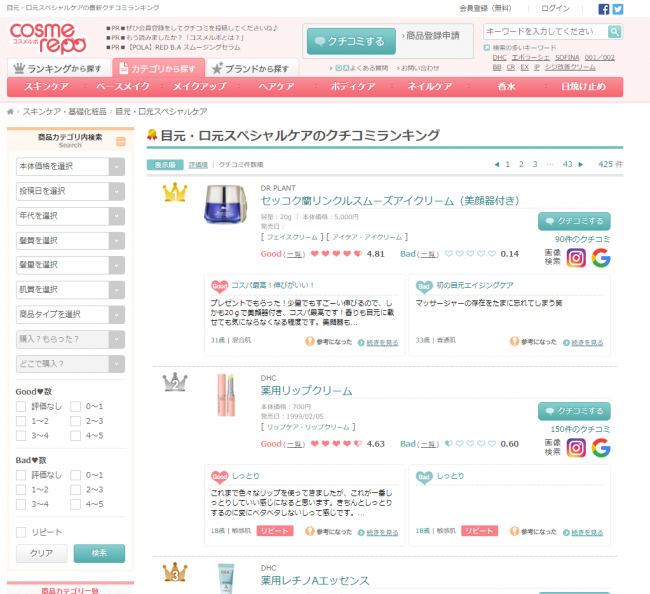Screen dimensions: 650x594
Task: Click Good heart badge on コスパ最高 review
Action: click(219, 286)
